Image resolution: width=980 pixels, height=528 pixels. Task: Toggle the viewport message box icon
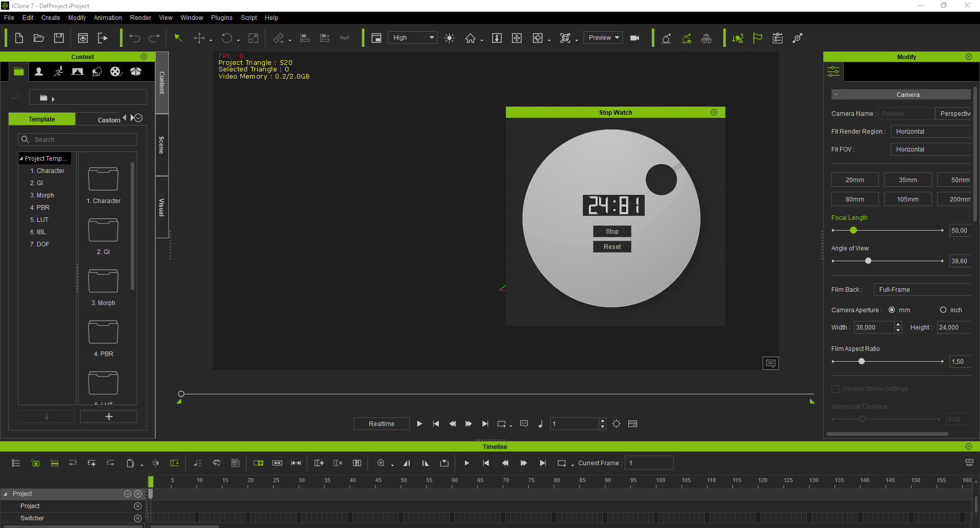click(771, 363)
